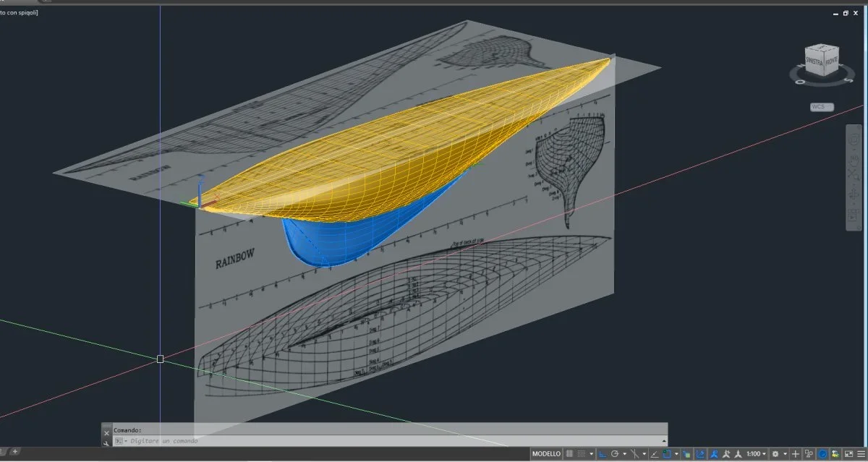This screenshot has height=462, width=868.
Task: Click into the command line input
Action: click(362, 440)
